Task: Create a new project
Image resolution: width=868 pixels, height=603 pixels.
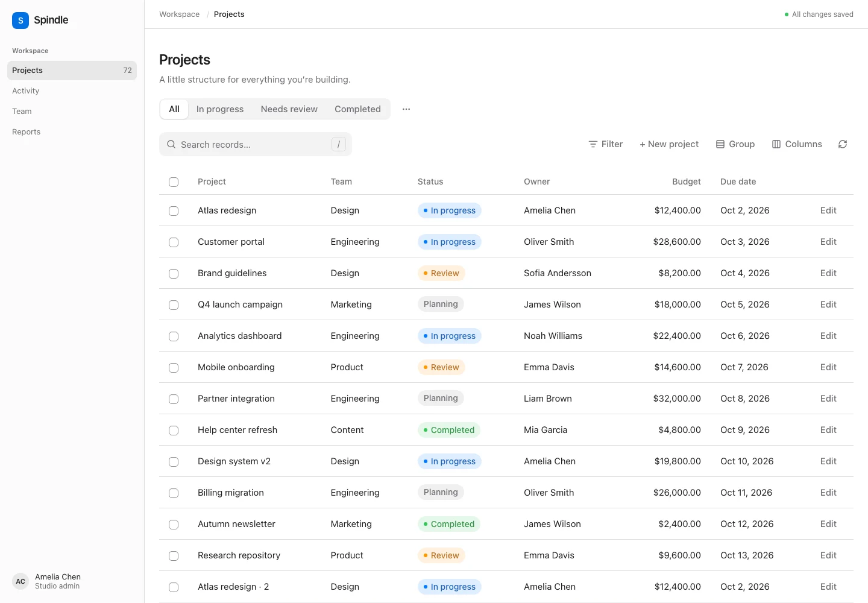Action: coord(669,144)
